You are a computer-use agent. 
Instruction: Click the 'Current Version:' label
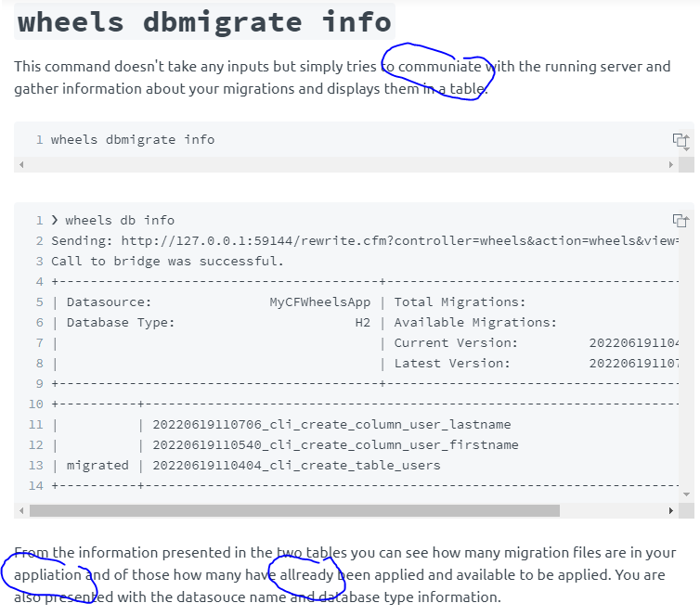pos(456,343)
